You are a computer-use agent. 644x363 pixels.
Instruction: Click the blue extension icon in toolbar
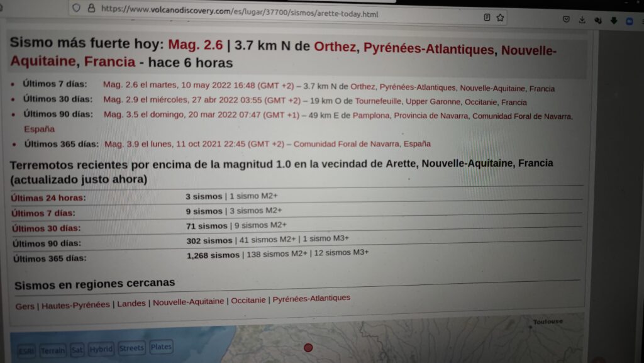point(630,21)
